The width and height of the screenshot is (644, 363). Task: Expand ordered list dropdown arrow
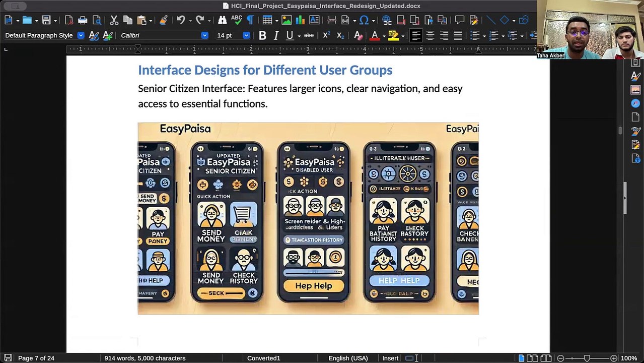(x=503, y=36)
